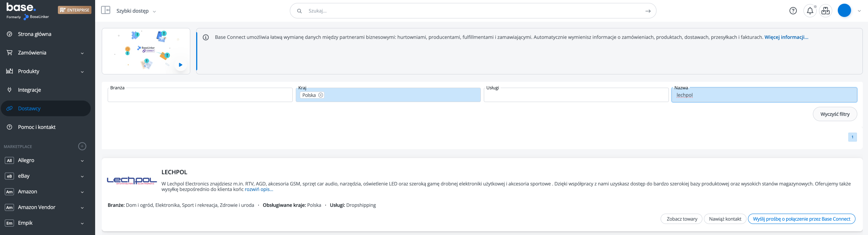Click the ENTERPRISE badge
The image size is (868, 235).
(74, 10)
